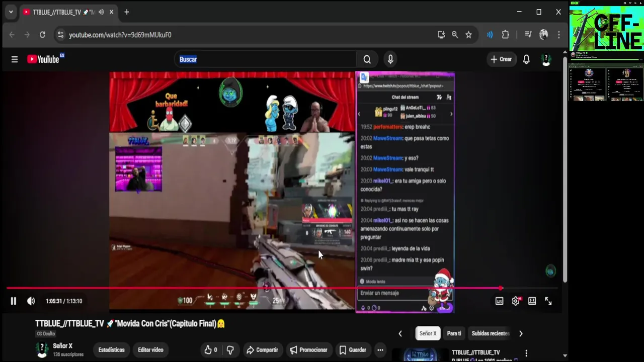Open the player settings gear
This screenshot has width=644, height=362.
(516, 301)
